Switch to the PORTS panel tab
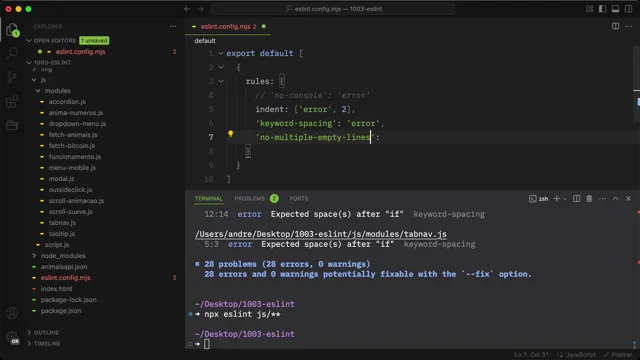 (x=299, y=198)
